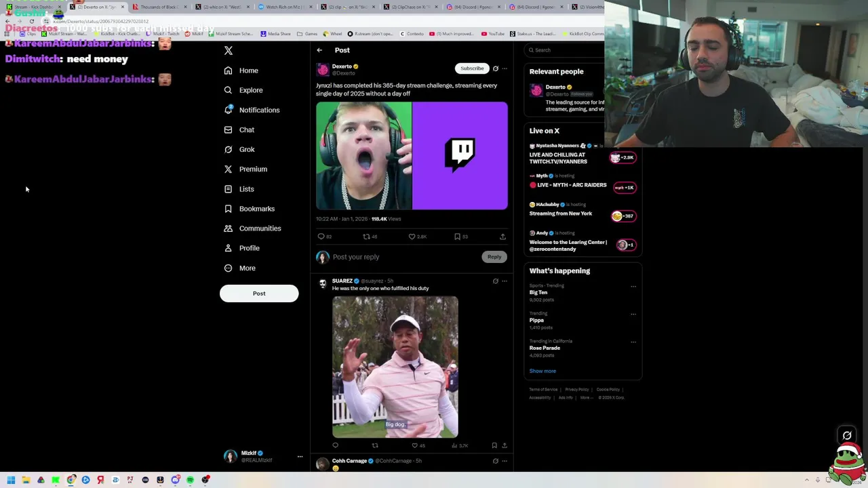
Task: Open File Explorer from the taskbar
Action: point(26,480)
